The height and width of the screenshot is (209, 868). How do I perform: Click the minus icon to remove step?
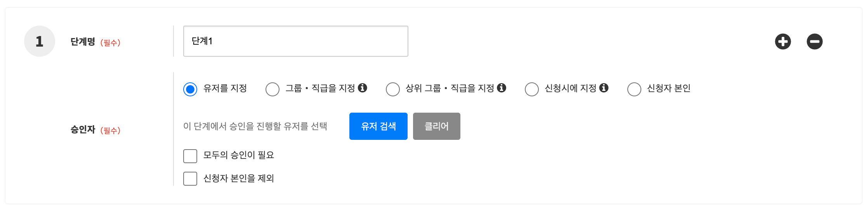click(814, 42)
